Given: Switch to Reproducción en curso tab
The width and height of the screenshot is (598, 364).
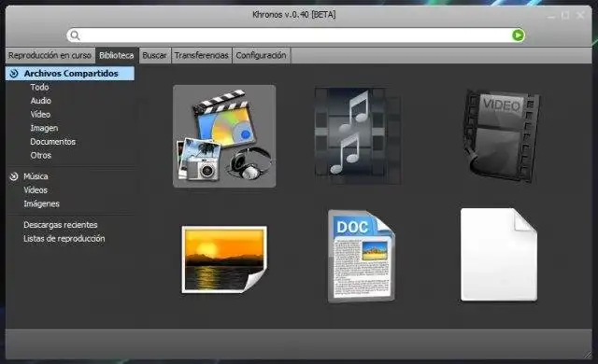Looking at the screenshot, I should coord(50,56).
